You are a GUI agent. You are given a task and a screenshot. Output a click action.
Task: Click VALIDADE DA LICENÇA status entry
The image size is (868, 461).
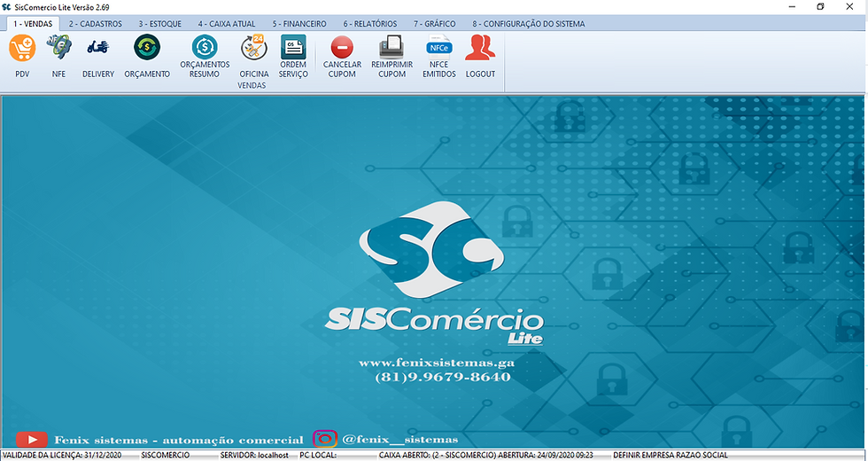[62, 455]
